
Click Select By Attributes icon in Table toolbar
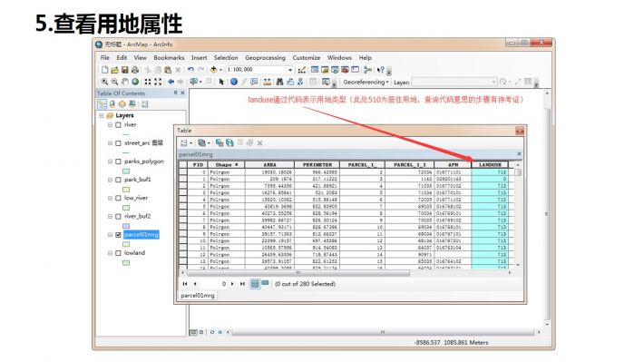[220, 143]
